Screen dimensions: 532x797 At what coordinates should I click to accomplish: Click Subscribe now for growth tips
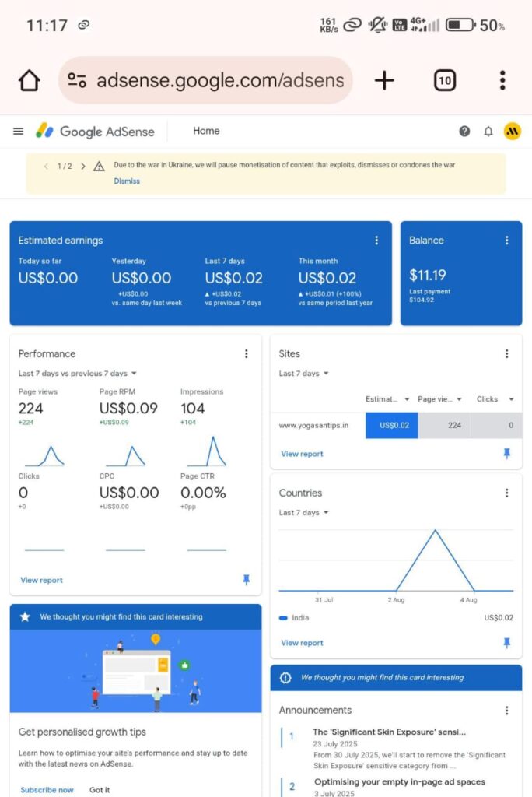pyautogui.click(x=47, y=790)
